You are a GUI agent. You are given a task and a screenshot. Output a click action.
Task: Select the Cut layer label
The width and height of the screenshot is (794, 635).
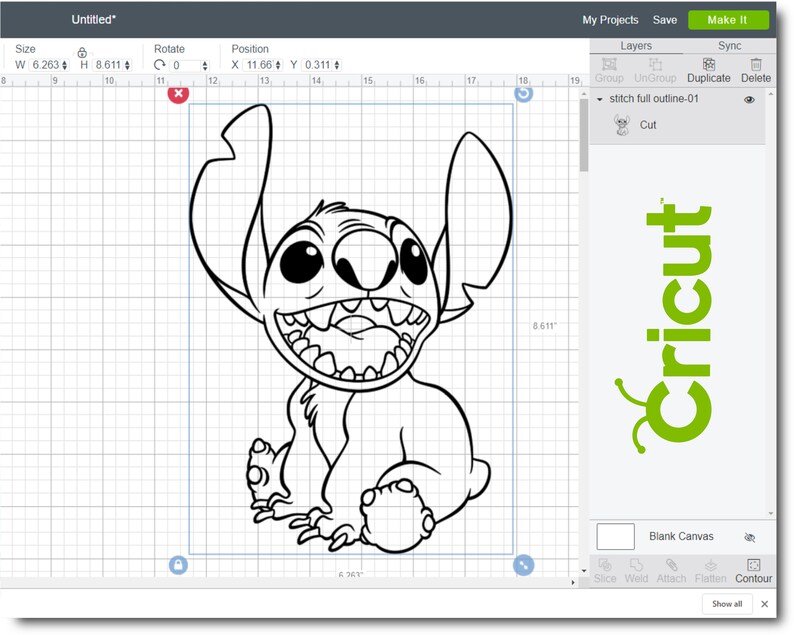click(x=648, y=125)
